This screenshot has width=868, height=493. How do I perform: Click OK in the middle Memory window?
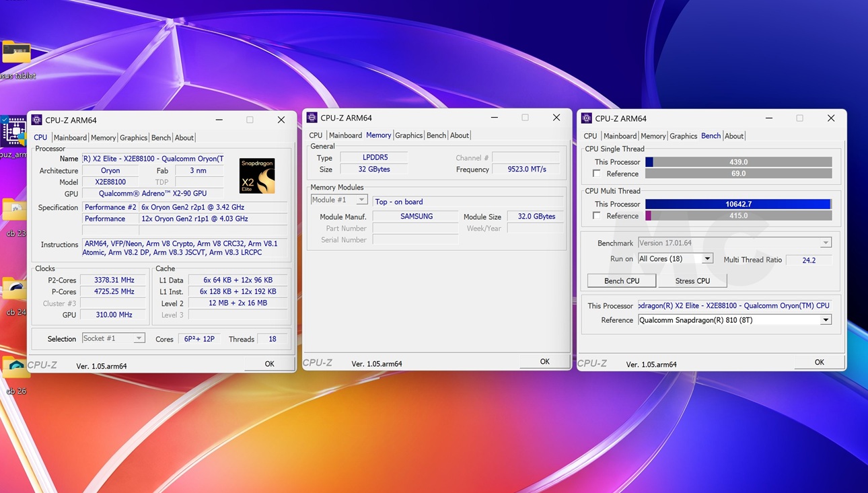click(x=544, y=362)
